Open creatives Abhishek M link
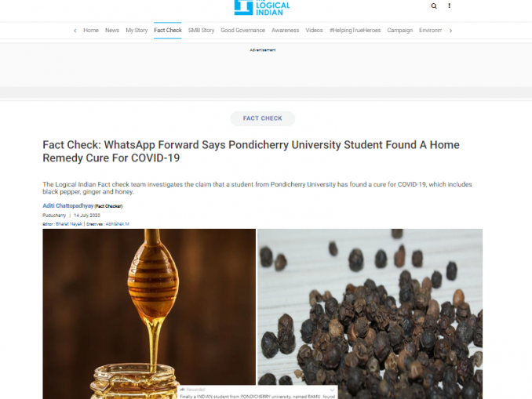Screen dimensions: 532x399 point(118,224)
